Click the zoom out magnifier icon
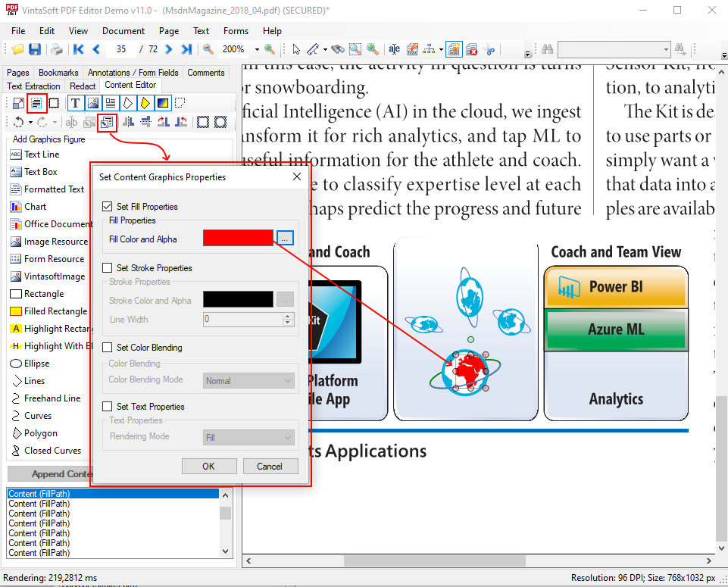Image resolution: width=728 pixels, height=587 pixels. [208, 49]
